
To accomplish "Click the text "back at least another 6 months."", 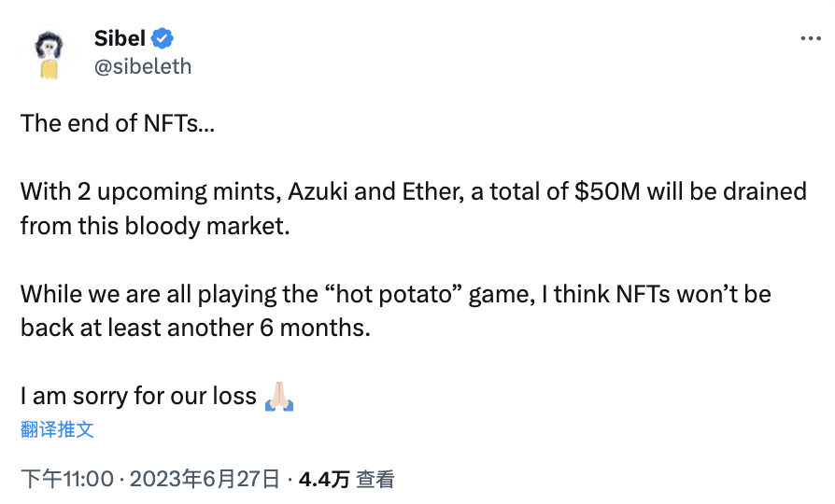I will pos(195,328).
